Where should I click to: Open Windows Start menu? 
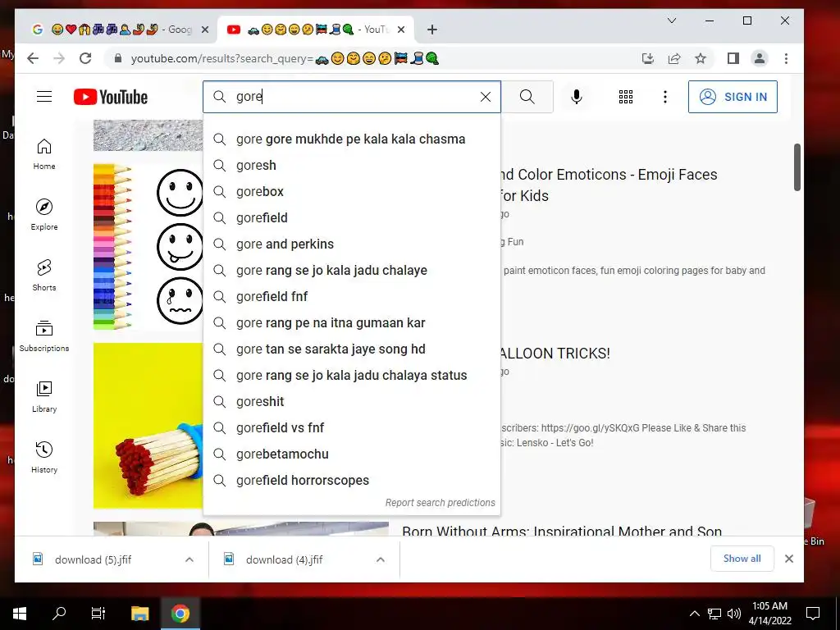tap(20, 614)
